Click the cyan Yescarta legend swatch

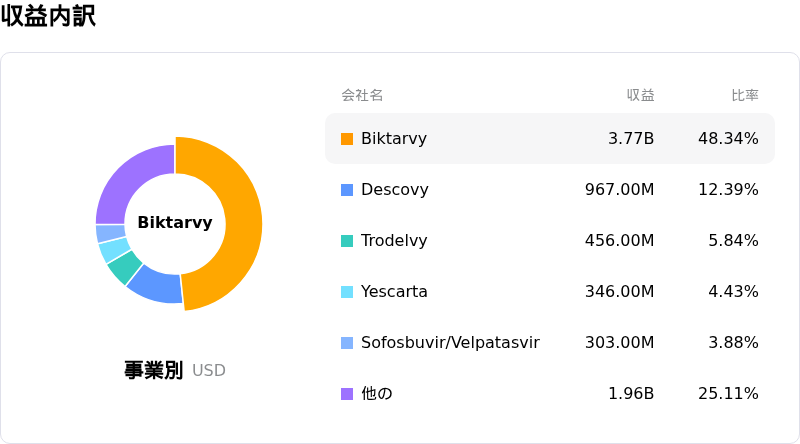(x=347, y=292)
